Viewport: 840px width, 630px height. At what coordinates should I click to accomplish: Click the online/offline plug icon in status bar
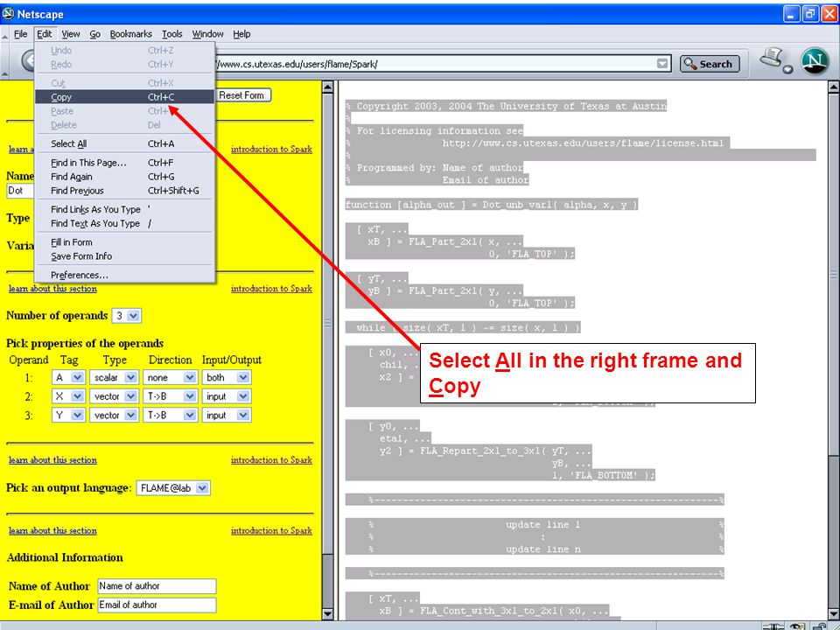click(773, 626)
